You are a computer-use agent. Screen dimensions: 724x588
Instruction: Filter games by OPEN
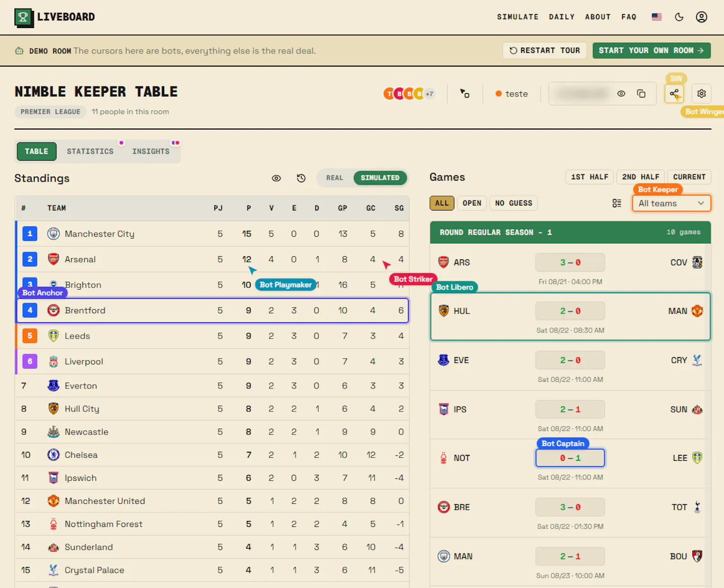pyautogui.click(x=472, y=203)
